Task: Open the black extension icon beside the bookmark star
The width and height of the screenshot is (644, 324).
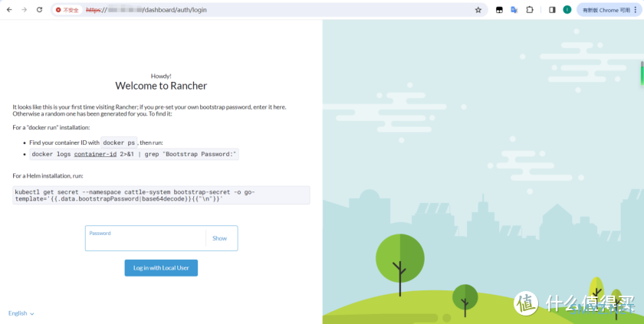Action: 499,10
